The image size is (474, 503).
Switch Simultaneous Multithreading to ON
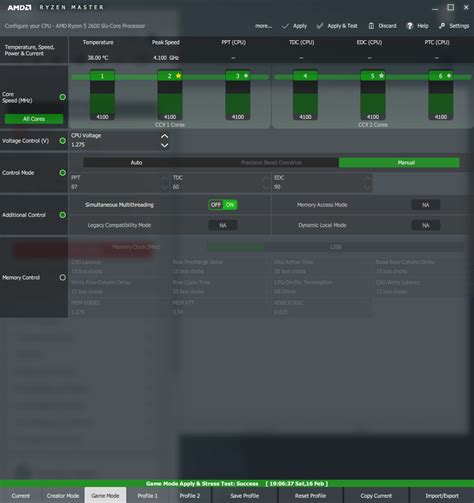click(230, 205)
